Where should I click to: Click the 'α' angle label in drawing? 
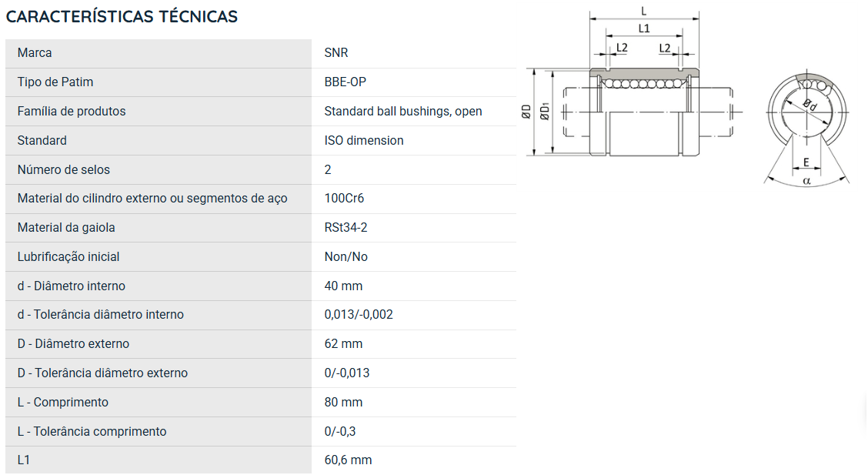tap(806, 180)
